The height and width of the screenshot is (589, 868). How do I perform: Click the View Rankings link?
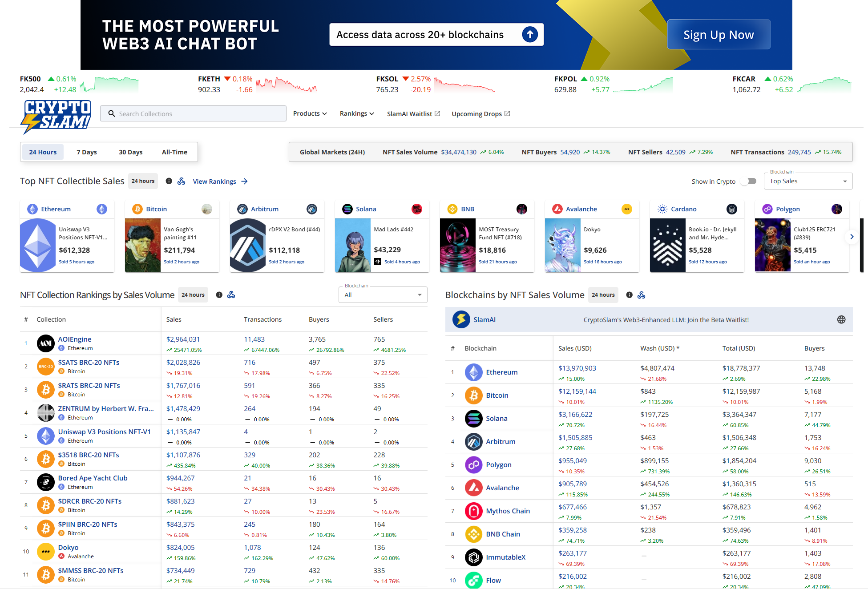220,182
